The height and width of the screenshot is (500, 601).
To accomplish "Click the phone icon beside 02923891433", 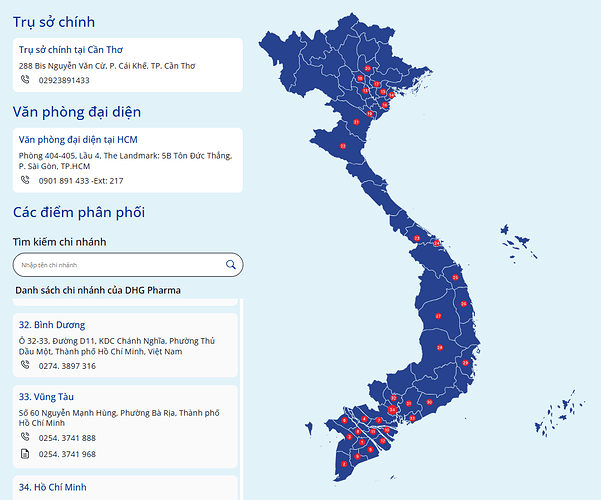I will [25, 79].
